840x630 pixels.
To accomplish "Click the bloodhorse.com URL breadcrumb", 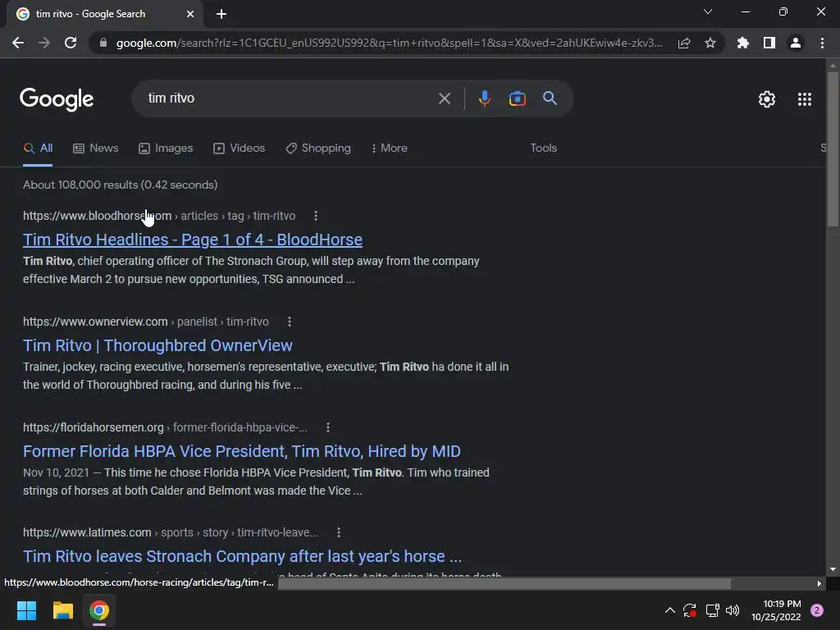I will pos(159,216).
